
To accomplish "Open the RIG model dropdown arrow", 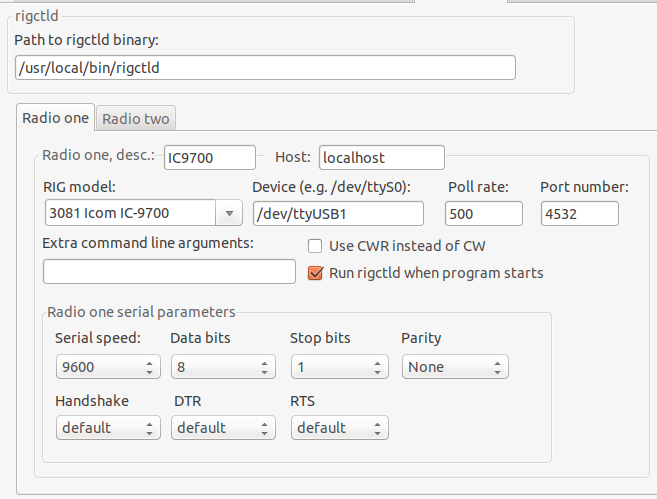I will [229, 213].
